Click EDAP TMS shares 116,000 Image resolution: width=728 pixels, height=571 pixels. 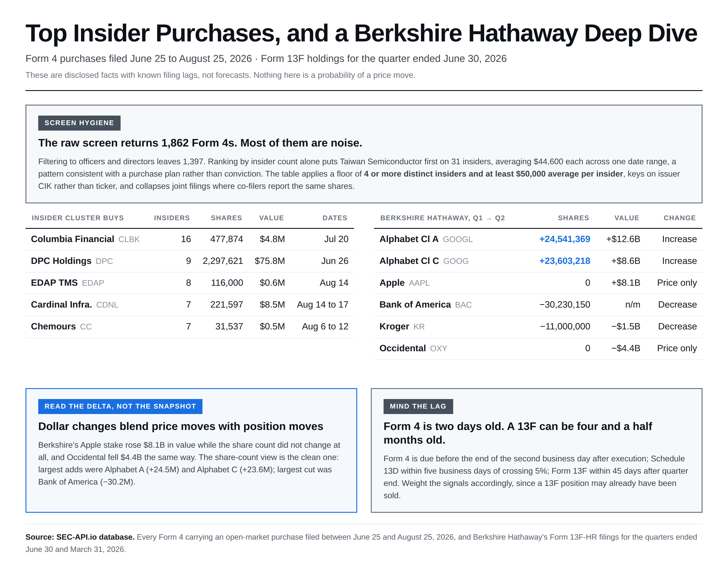point(227,283)
